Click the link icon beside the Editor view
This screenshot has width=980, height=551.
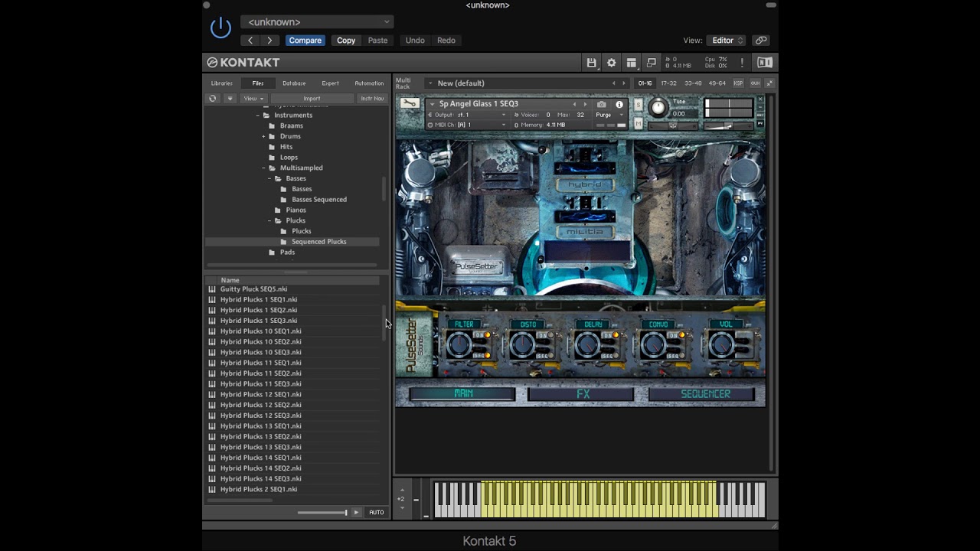[760, 41]
